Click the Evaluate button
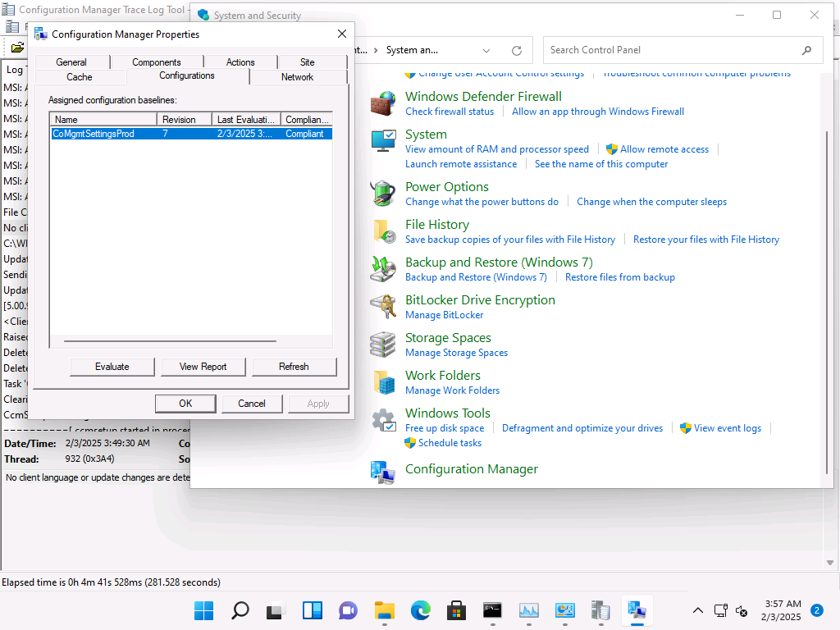The width and height of the screenshot is (840, 630). pos(112,367)
